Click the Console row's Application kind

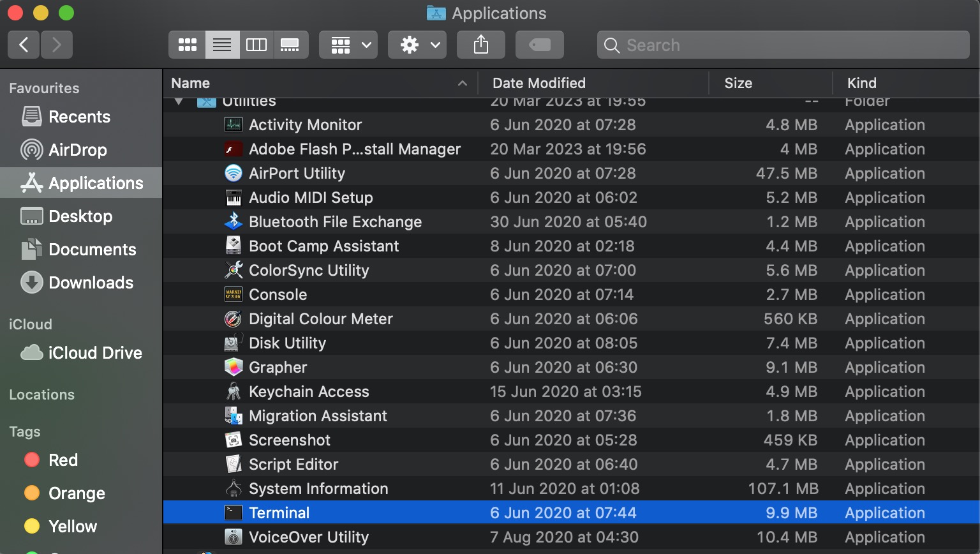(885, 294)
